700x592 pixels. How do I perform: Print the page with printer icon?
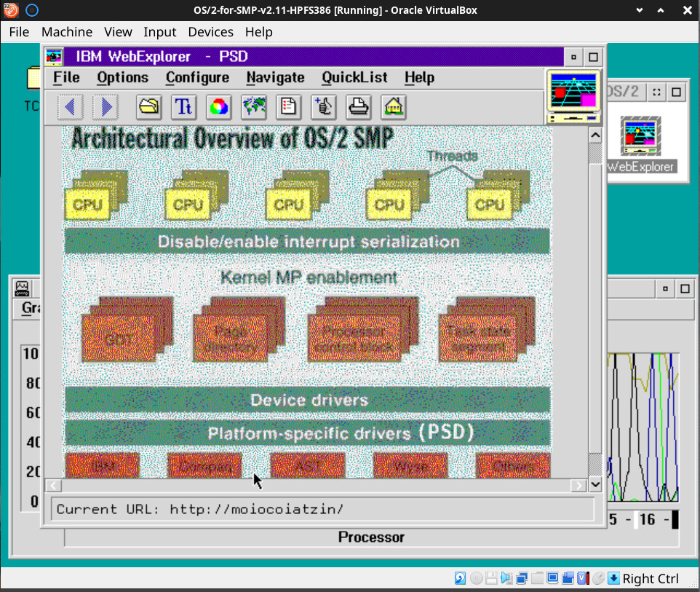tap(359, 107)
